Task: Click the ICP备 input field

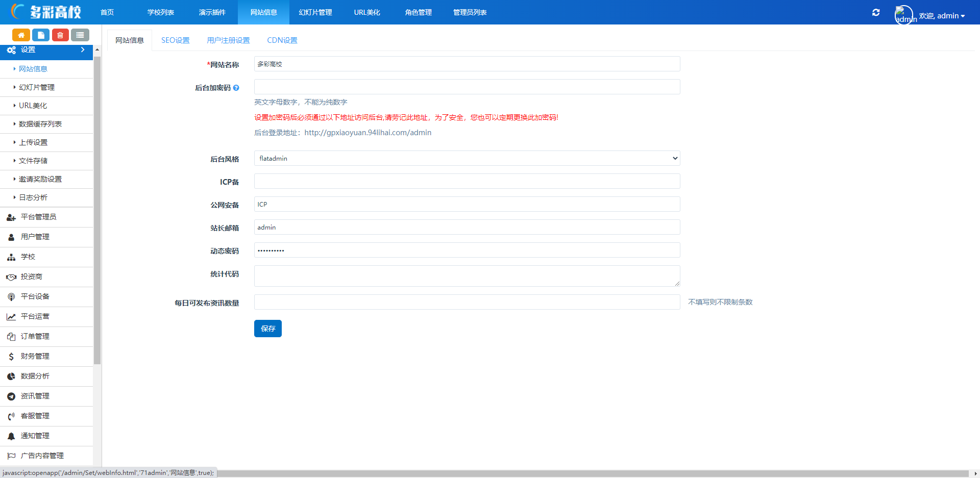Action: 467,181
